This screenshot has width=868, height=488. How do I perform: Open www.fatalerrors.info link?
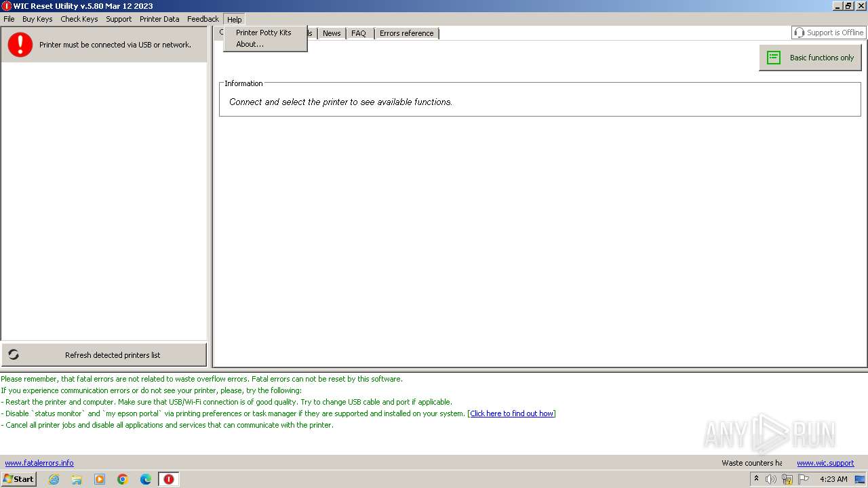click(39, 463)
